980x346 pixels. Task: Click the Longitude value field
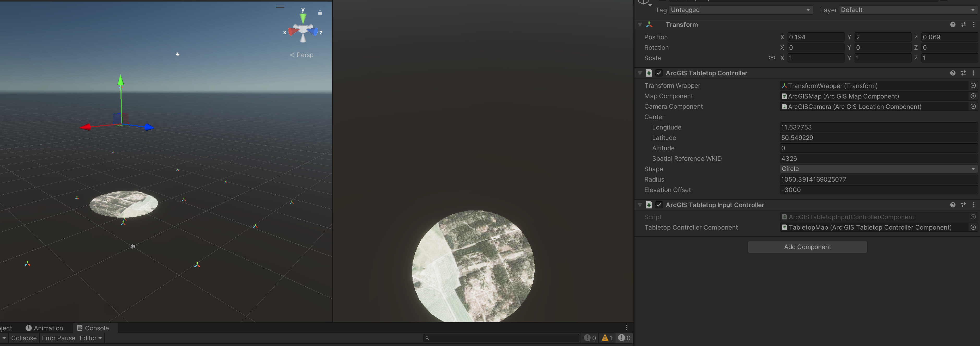(879, 127)
